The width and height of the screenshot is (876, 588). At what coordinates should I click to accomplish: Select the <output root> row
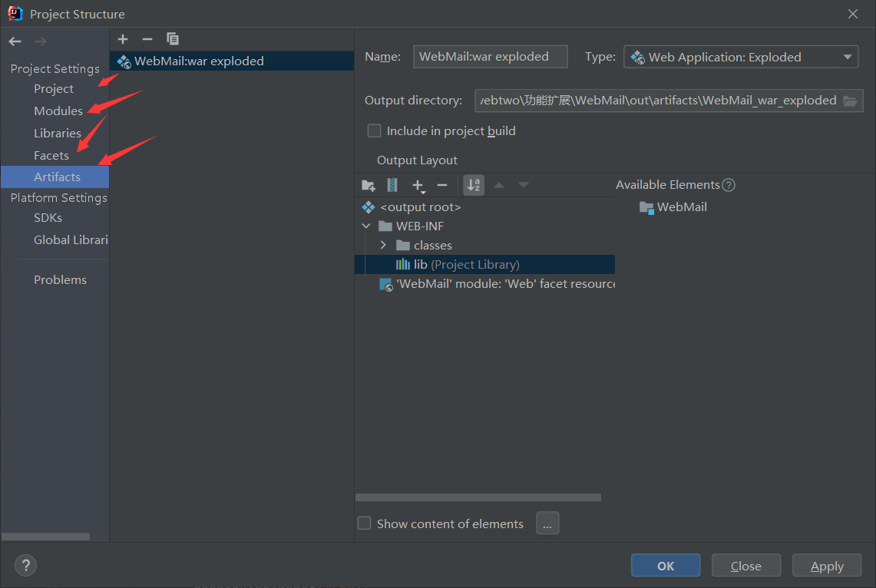(x=485, y=207)
